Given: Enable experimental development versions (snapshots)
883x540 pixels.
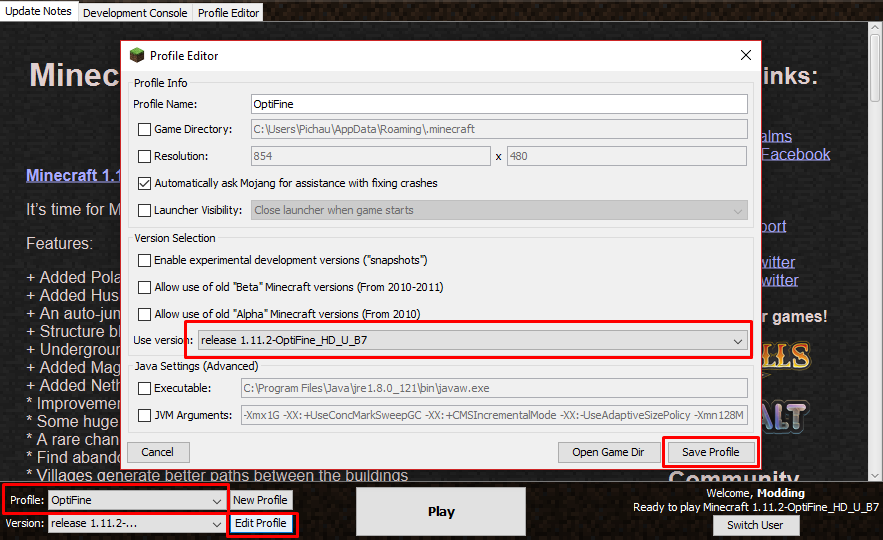Looking at the screenshot, I should point(144,260).
